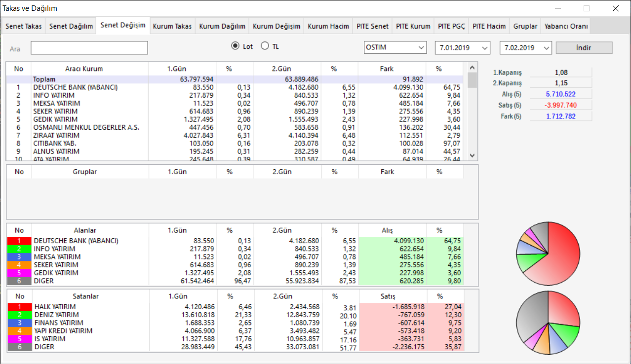Viewport: 631px width, 364px height.
Task: Click magenta swatch next to IS YATIRIM
Action: click(x=19, y=339)
